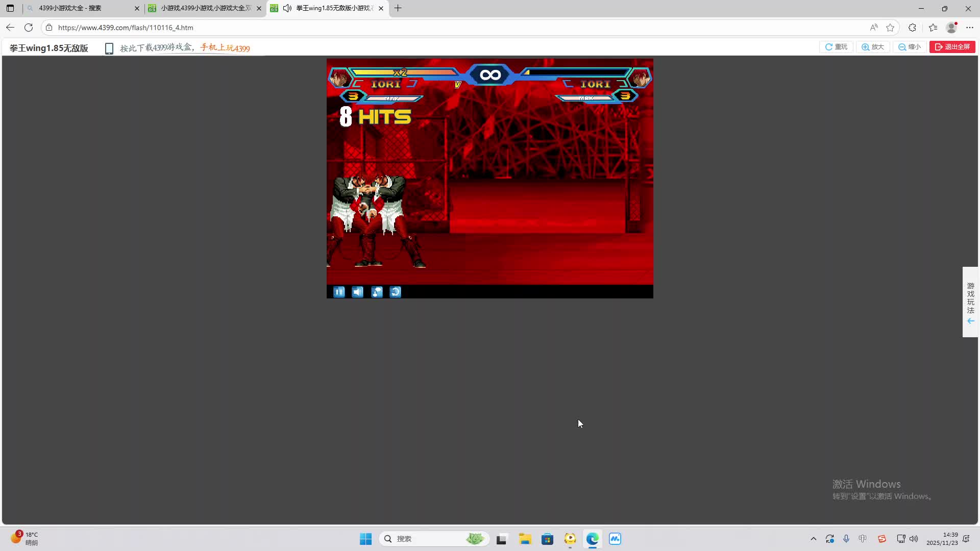Toggle the Read aloud icon in the address bar
This screenshot has height=551, width=980.
[874, 28]
